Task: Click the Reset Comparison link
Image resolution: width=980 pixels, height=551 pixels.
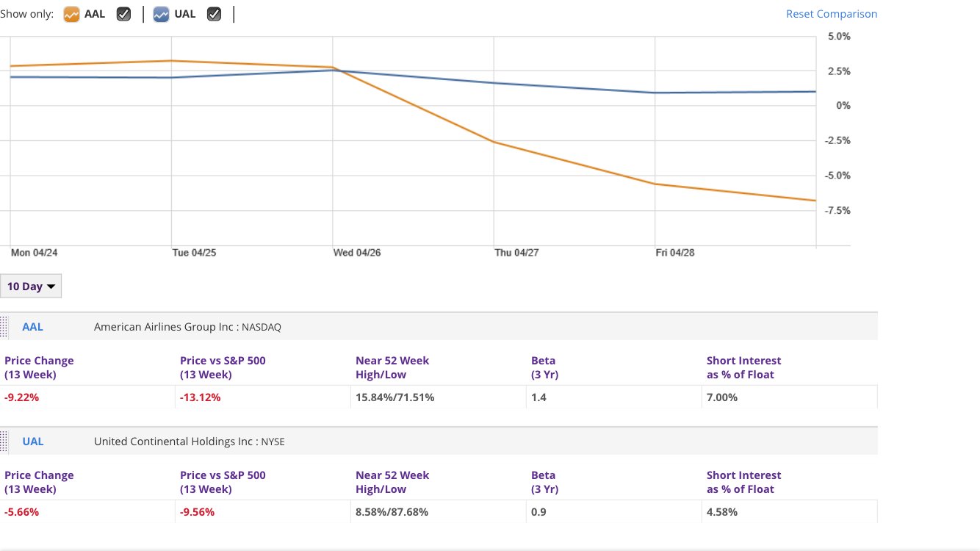Action: click(x=832, y=14)
